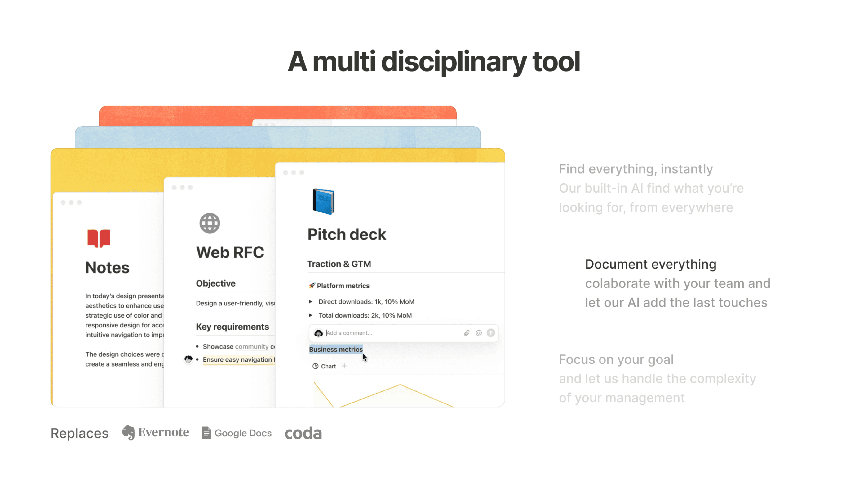The width and height of the screenshot is (868, 490).
Task: Expand the Total downloads toggle arrow
Action: tap(311, 315)
